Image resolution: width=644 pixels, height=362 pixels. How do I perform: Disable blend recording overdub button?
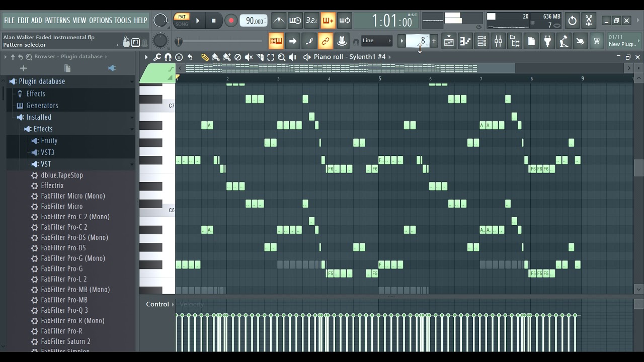[x=328, y=21]
